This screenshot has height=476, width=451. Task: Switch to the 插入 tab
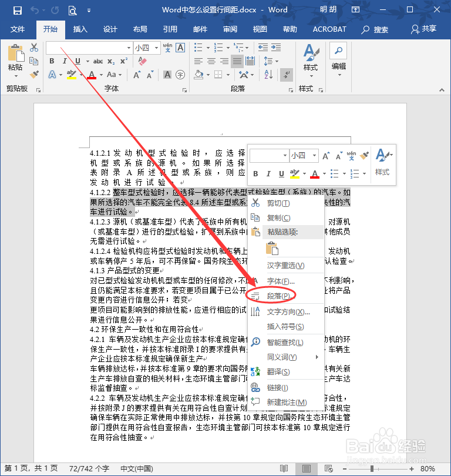(80, 29)
